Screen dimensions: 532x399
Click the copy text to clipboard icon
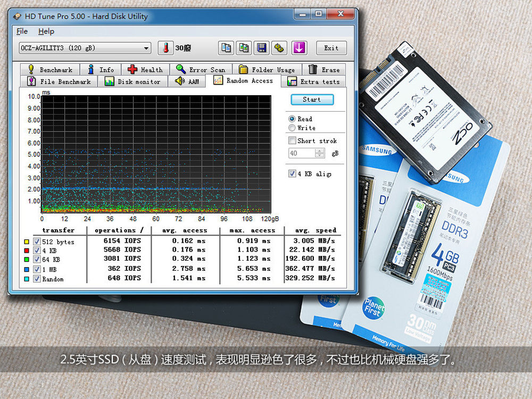(x=226, y=48)
